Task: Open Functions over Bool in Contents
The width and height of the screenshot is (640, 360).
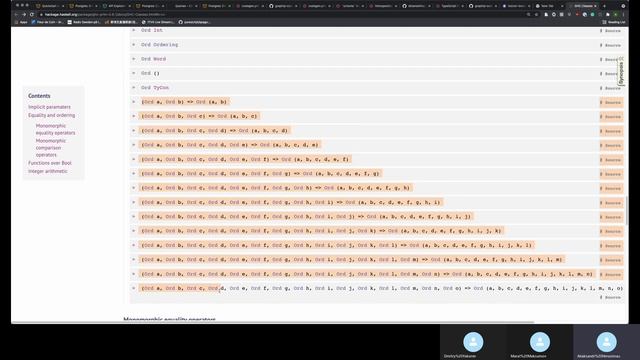Action: coord(50,163)
